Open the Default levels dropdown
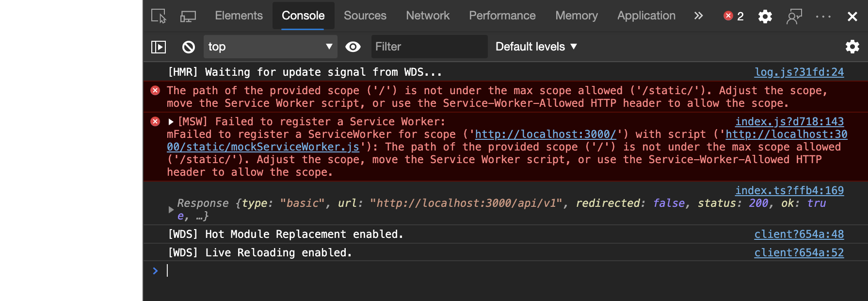Viewport: 868px width, 301px height. [536, 47]
